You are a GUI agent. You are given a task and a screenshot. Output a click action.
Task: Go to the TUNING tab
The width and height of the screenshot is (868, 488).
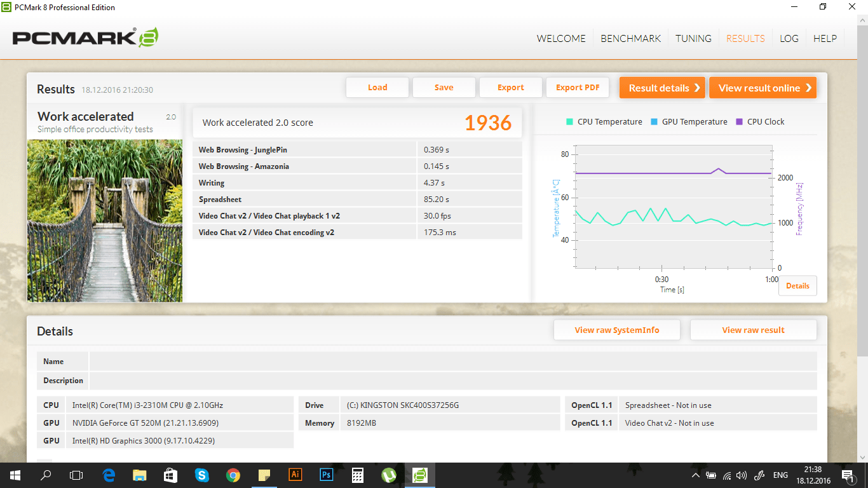click(693, 38)
